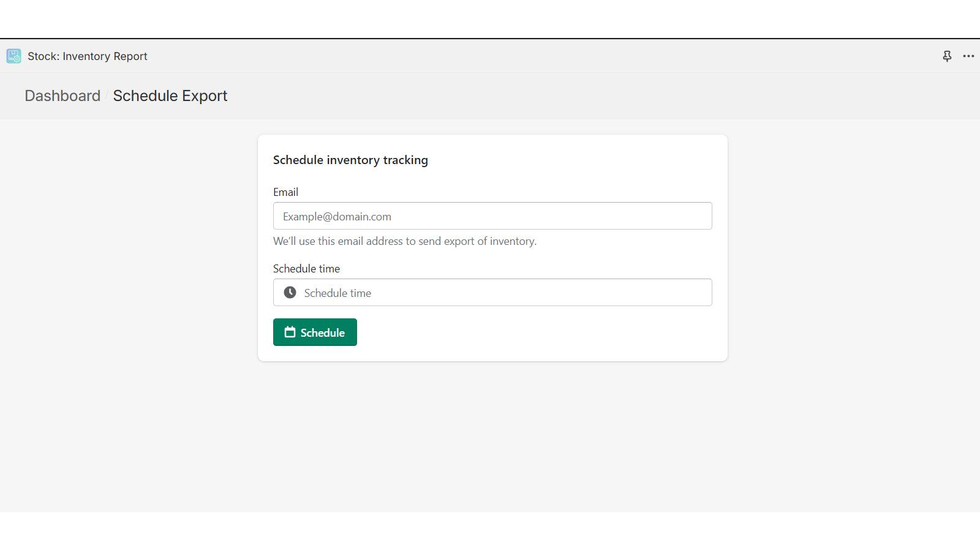
Task: Click the blue inventory logo beside the app title
Action: 13,56
